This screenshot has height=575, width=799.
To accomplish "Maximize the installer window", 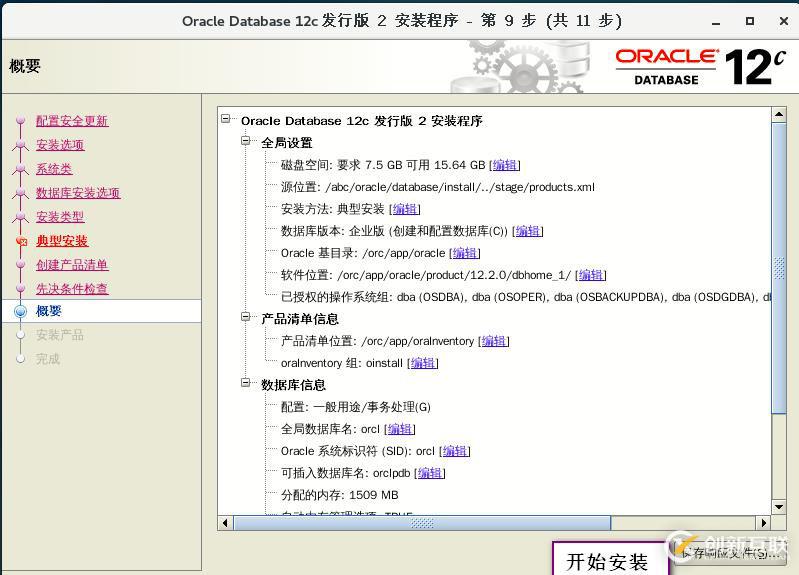I will coord(750,21).
